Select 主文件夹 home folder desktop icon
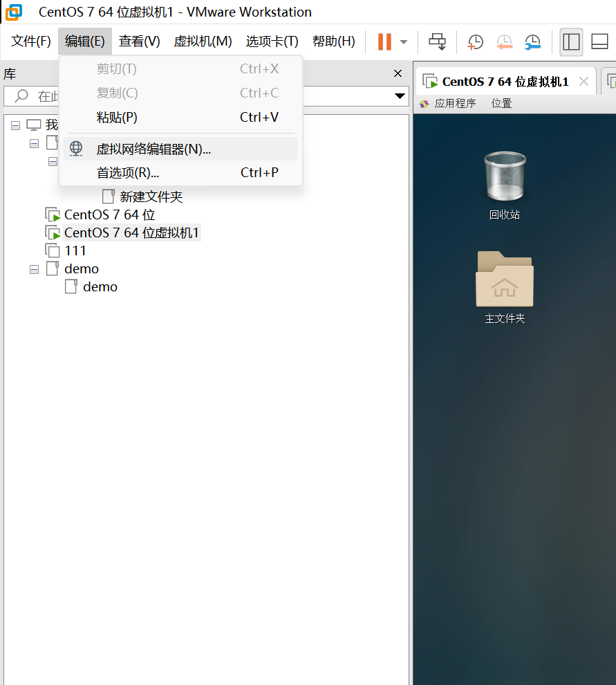 pos(505,287)
